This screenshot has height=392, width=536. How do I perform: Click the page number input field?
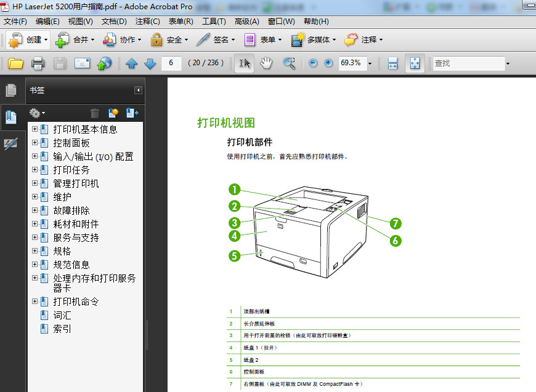coord(171,63)
